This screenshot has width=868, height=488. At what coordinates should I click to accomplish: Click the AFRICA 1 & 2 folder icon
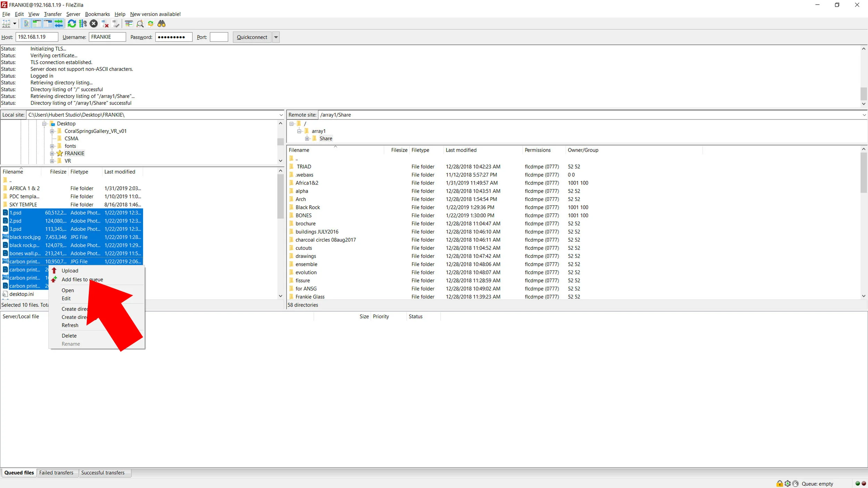5,188
